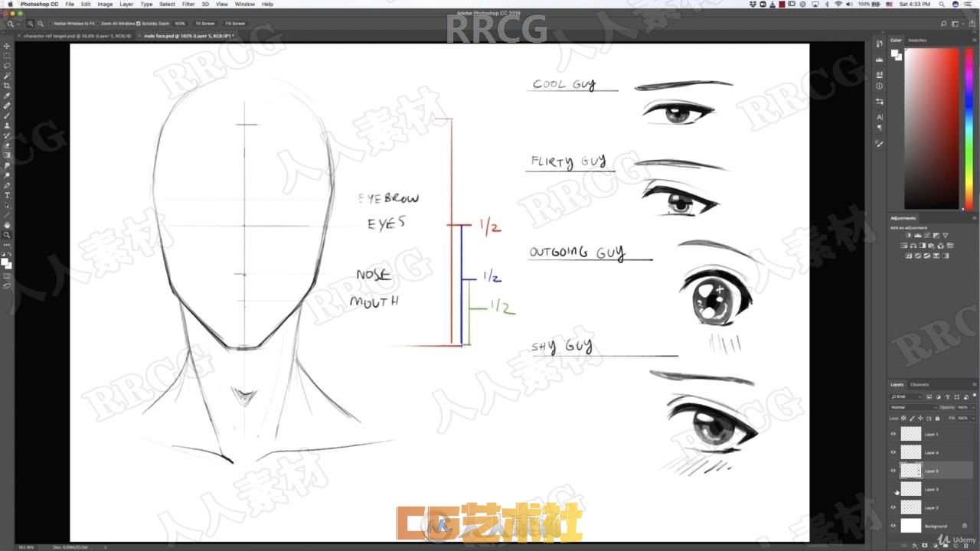Click the Zoom In magnifier option
Screen dimensions: 980x551
(x=31, y=24)
